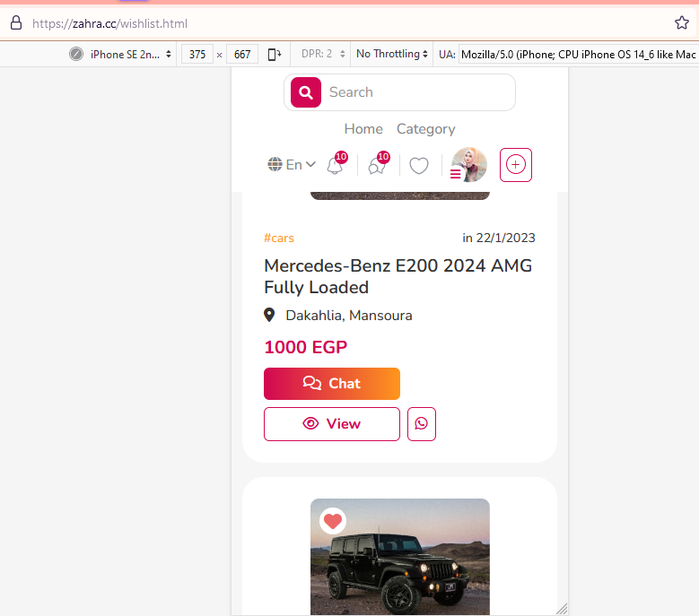Click the zahra.cc/wishlist.html address bar
699x616 pixels.
click(109, 23)
